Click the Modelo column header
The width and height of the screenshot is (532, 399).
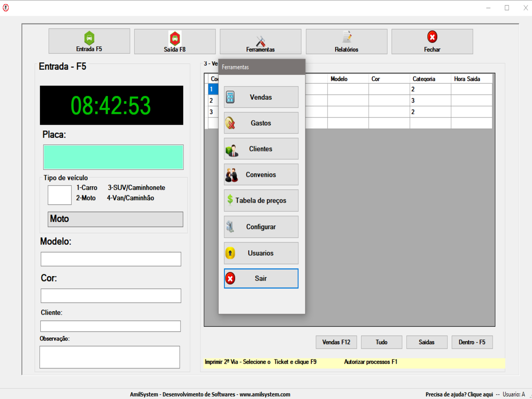pyautogui.click(x=348, y=79)
